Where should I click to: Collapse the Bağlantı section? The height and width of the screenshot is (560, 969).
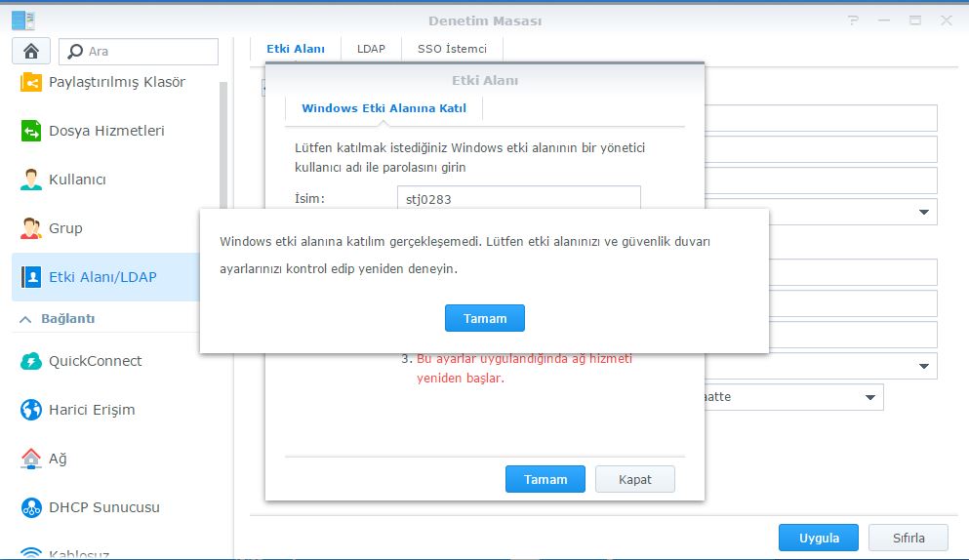[22, 319]
